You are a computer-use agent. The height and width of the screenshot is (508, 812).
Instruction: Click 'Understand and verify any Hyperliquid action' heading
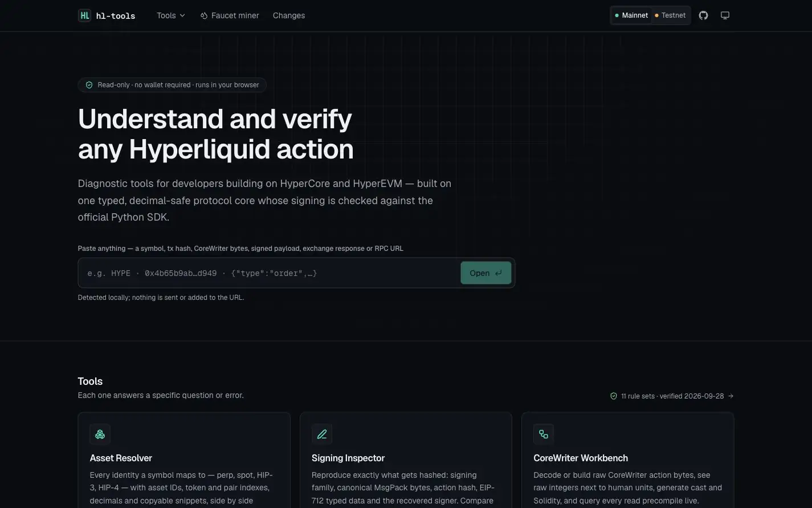click(216, 134)
